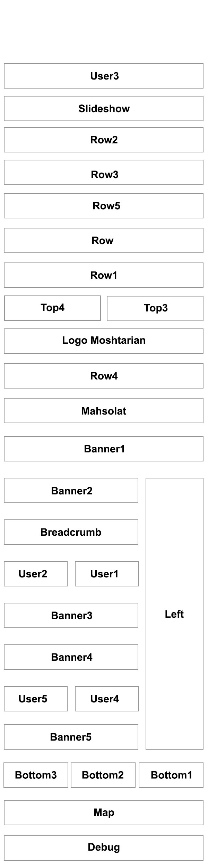This screenshot has width=208, height=868.
Task: Click the Banner4 position box
Action: (x=71, y=657)
